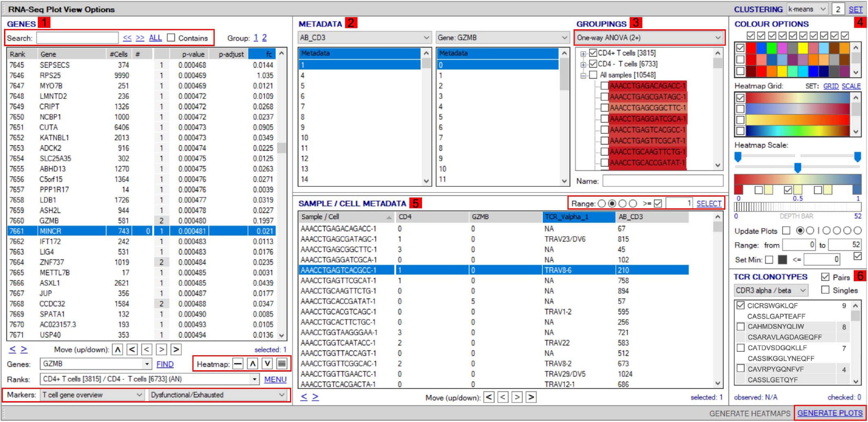Open the ranks MENU link
This screenshot has width=868, height=422.
click(x=275, y=379)
